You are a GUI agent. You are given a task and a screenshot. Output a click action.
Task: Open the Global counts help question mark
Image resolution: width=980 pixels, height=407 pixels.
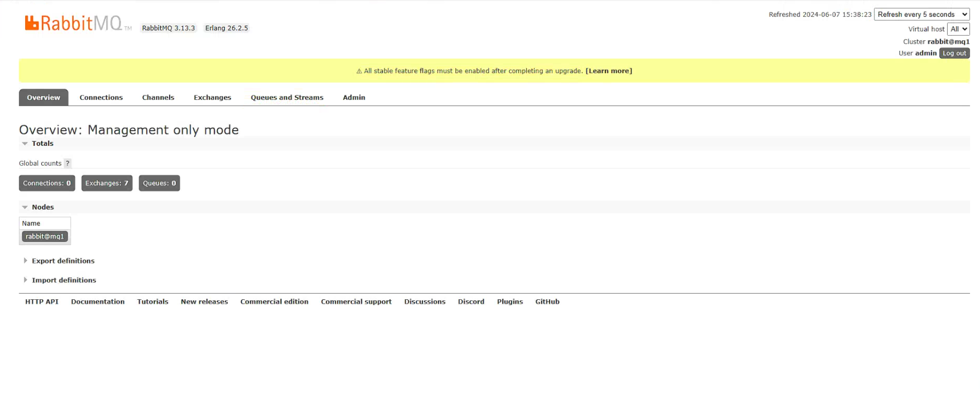tap(68, 164)
